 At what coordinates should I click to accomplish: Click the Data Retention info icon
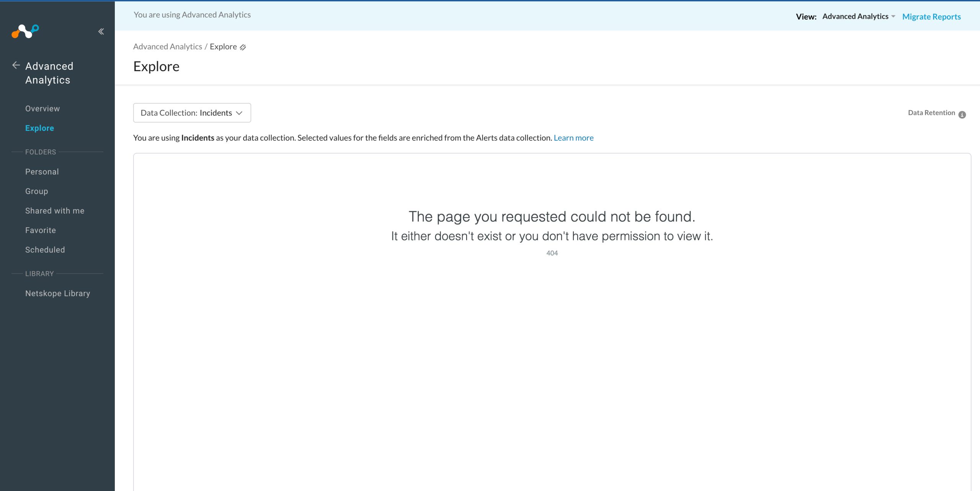(x=962, y=114)
